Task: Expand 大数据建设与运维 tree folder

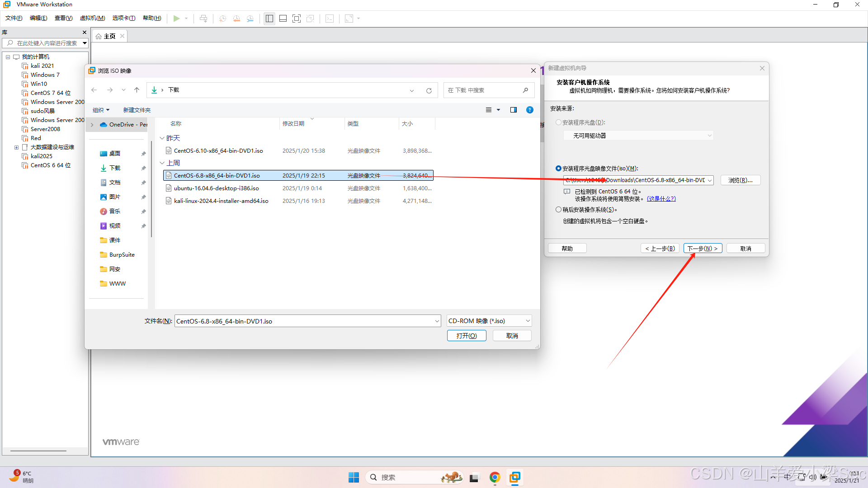Action: 17,147
